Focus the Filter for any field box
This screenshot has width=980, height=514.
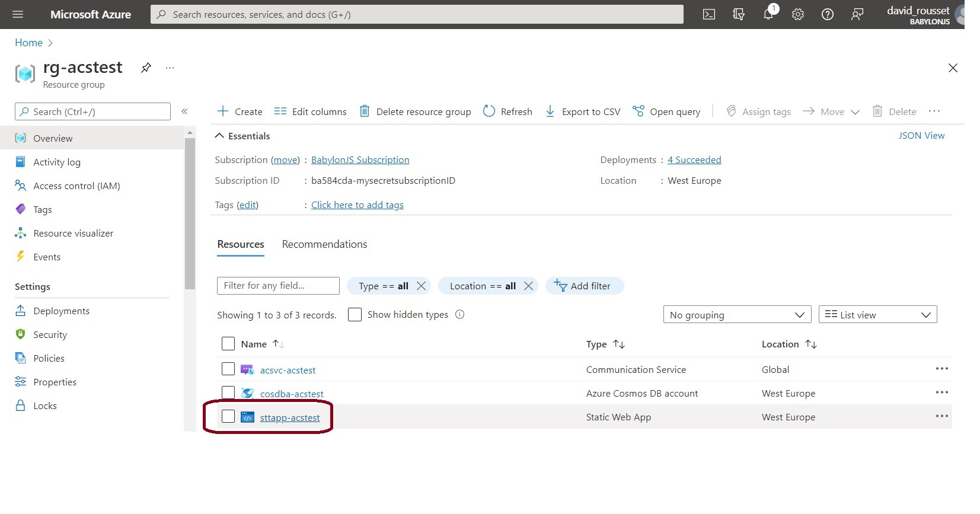pos(278,286)
